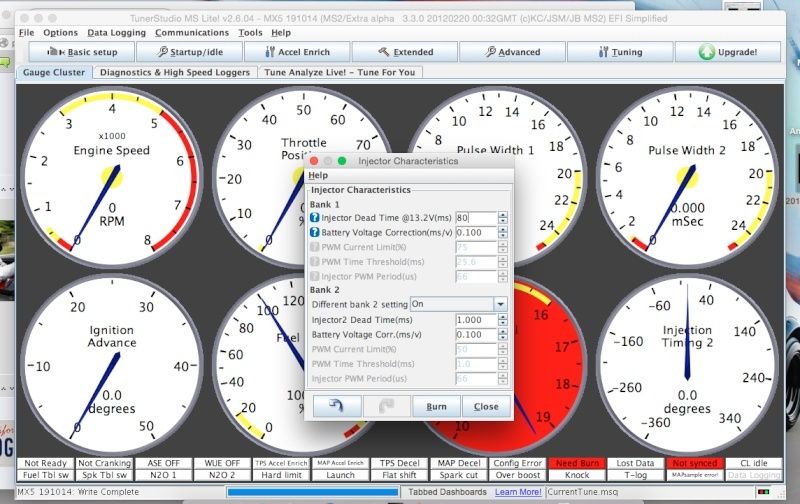Click the Engine Speed RPM gauge
Viewport: 800px width, 504px height.
point(112,178)
